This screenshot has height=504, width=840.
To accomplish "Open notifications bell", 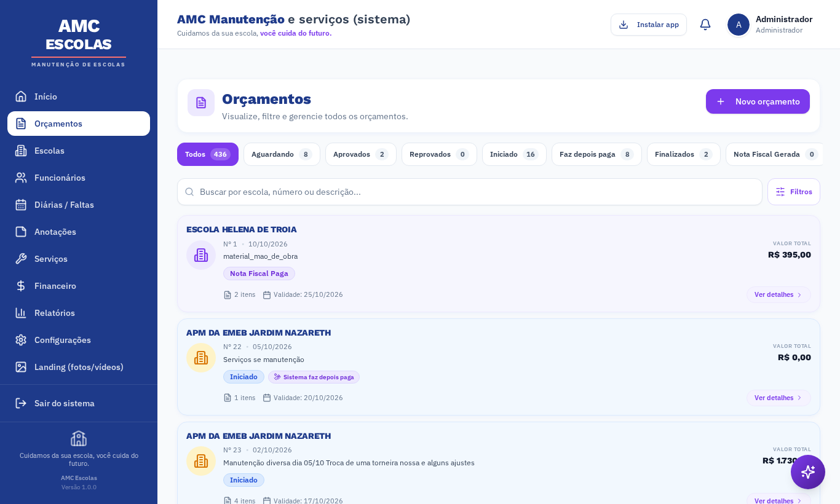I will click(705, 25).
